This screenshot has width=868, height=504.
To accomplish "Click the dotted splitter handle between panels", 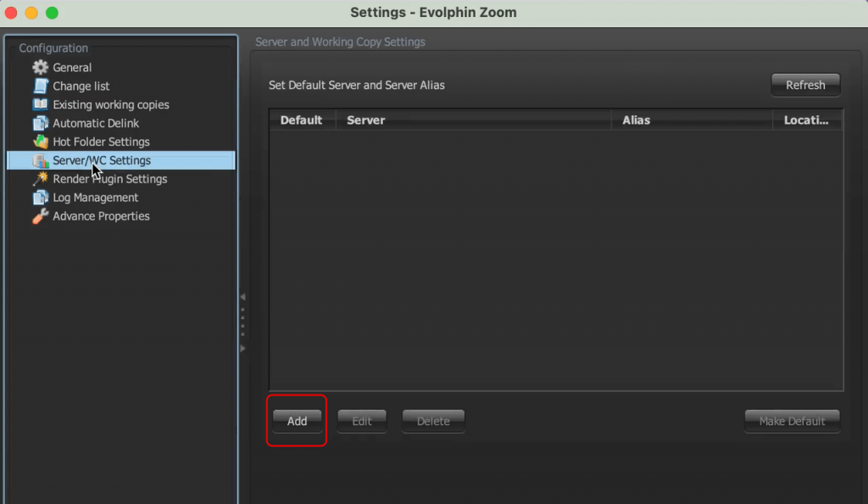I will [243, 320].
